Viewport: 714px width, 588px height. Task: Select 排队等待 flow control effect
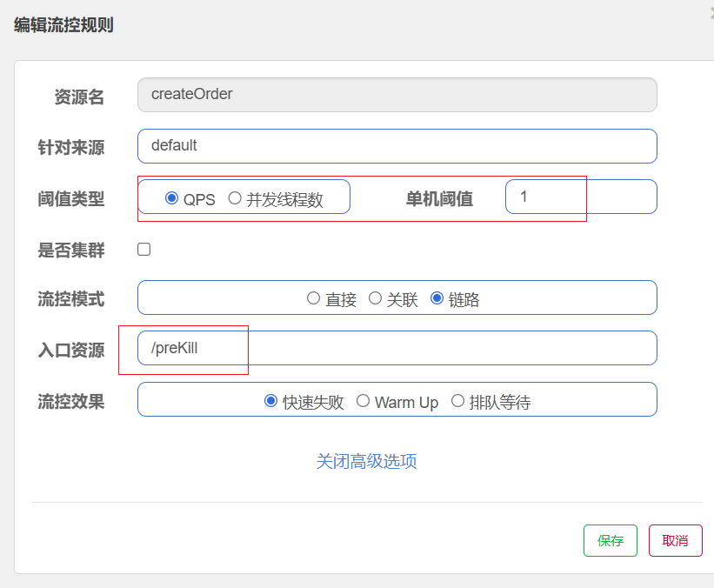click(457, 401)
